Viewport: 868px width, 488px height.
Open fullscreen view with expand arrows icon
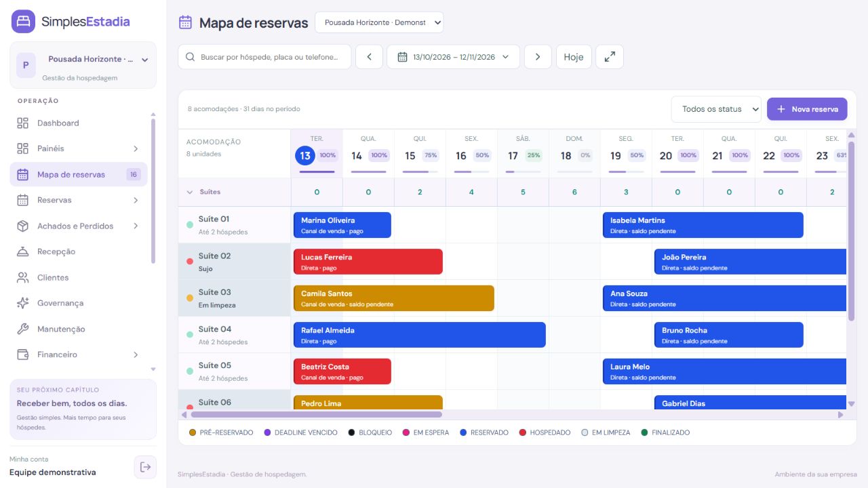tap(610, 57)
